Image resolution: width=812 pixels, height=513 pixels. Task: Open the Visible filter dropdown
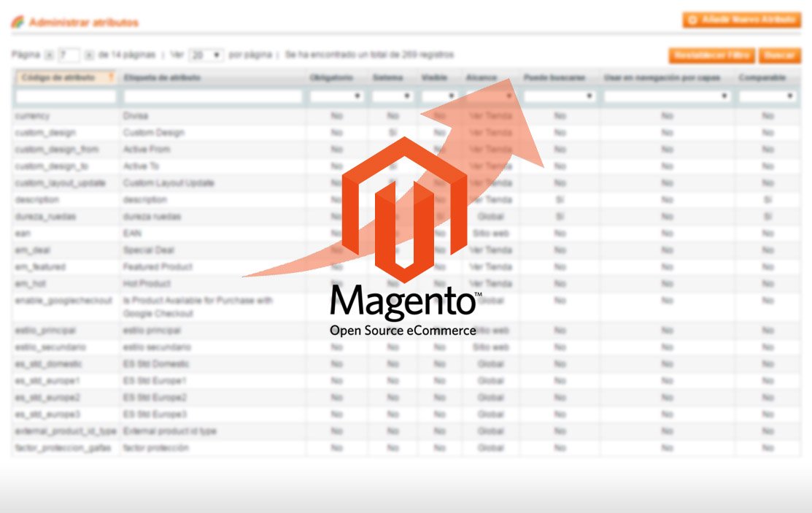click(x=438, y=96)
